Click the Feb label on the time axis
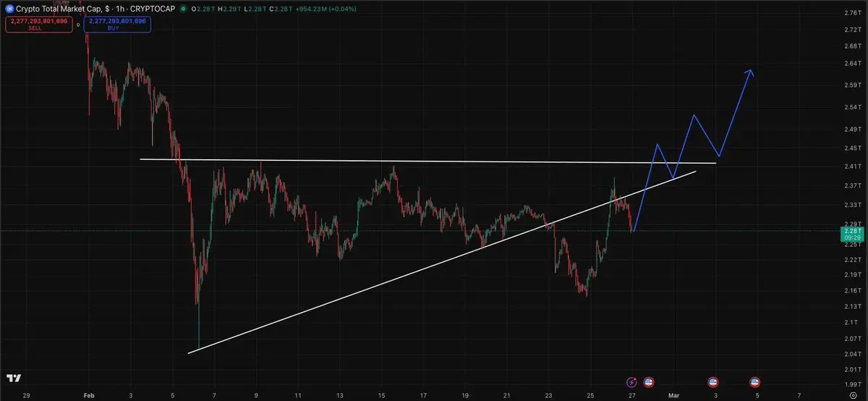This screenshot has height=401, width=868. pos(90,395)
